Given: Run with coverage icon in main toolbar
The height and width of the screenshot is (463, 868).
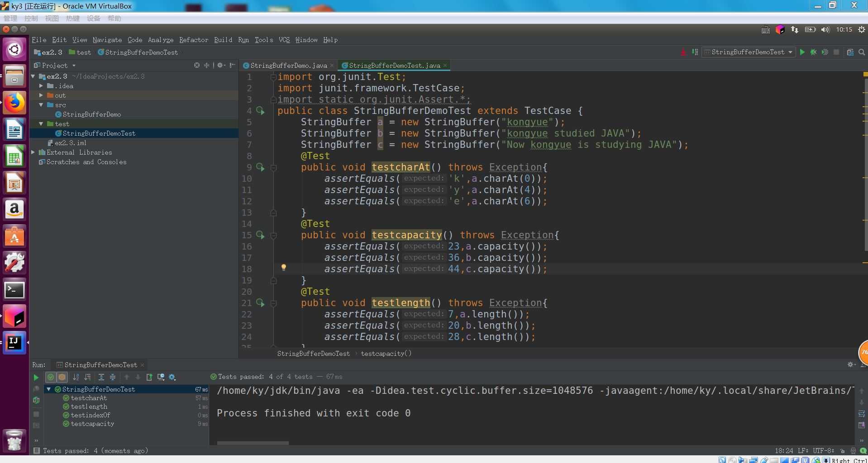Looking at the screenshot, I should click(x=825, y=52).
